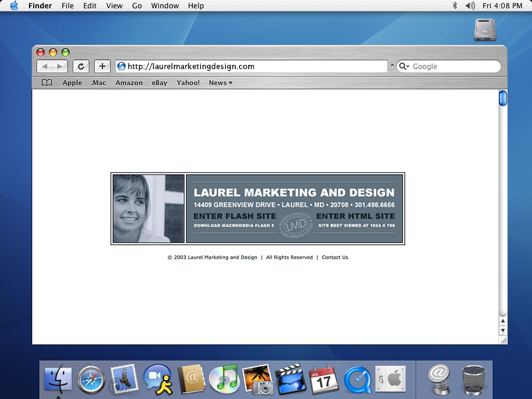
Task: Click the 14409 GREENVIEW DRIVE address text
Action: point(234,205)
